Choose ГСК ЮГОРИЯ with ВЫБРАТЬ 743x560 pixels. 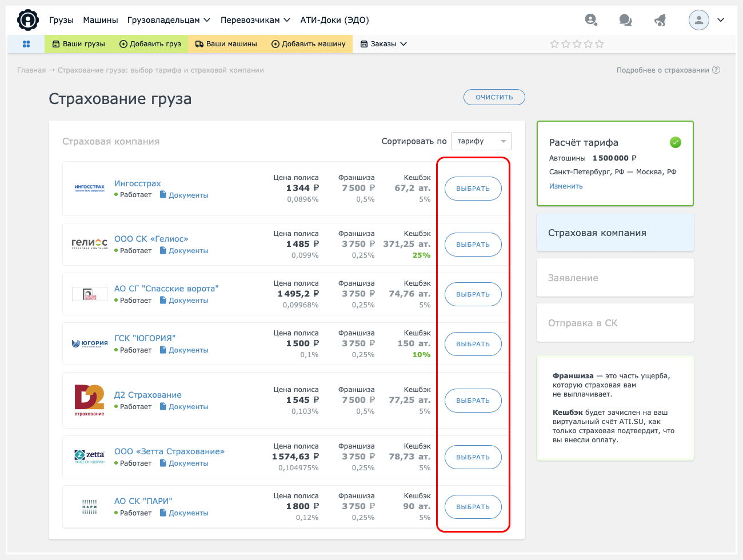(473, 344)
